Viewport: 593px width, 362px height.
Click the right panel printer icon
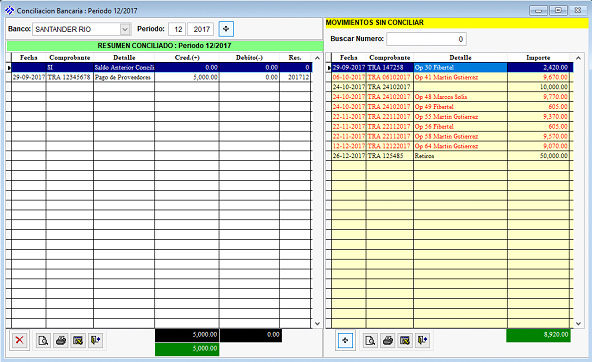[x=387, y=340]
